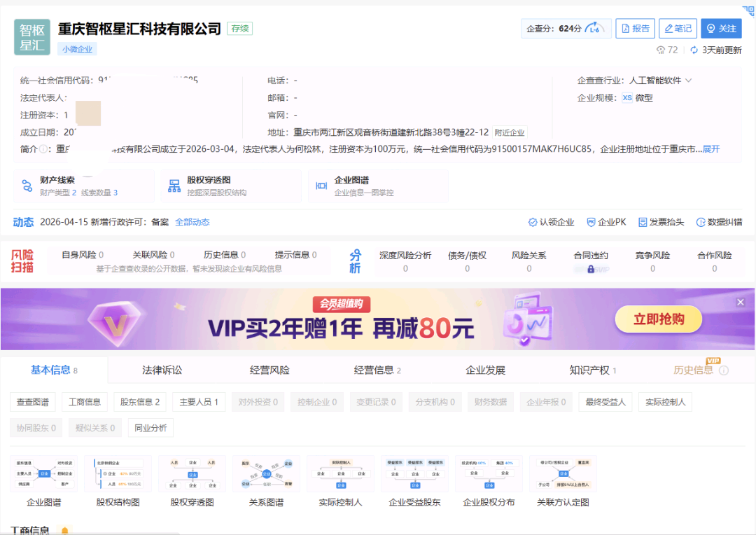Click the 认领企业 icon
Viewport: 756px width, 535px height.
[x=533, y=223]
